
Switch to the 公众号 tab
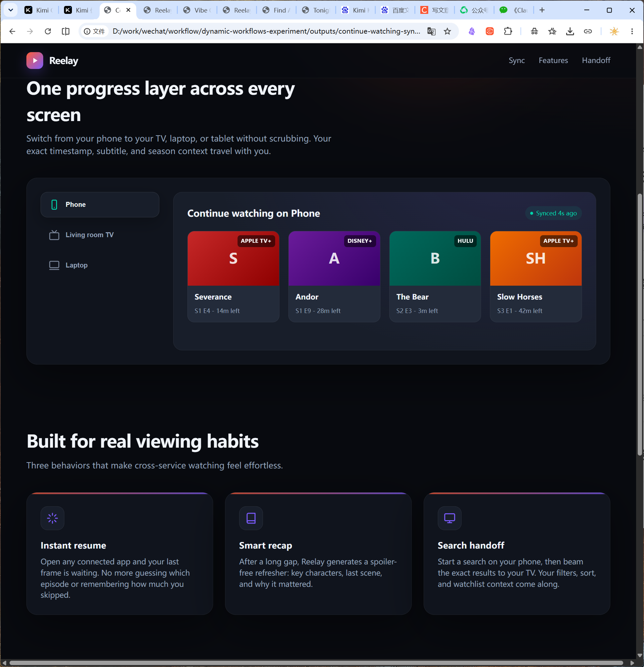click(x=474, y=10)
